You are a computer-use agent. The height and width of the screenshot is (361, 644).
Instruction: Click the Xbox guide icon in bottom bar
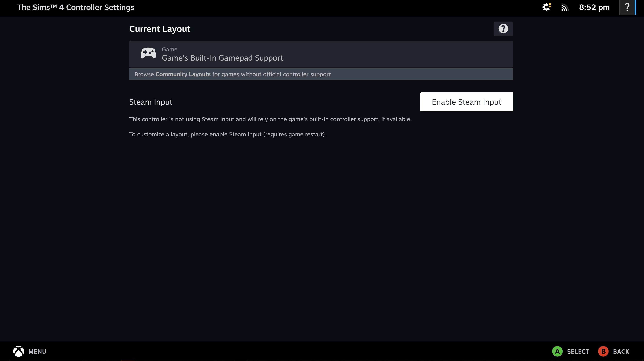[x=18, y=351]
